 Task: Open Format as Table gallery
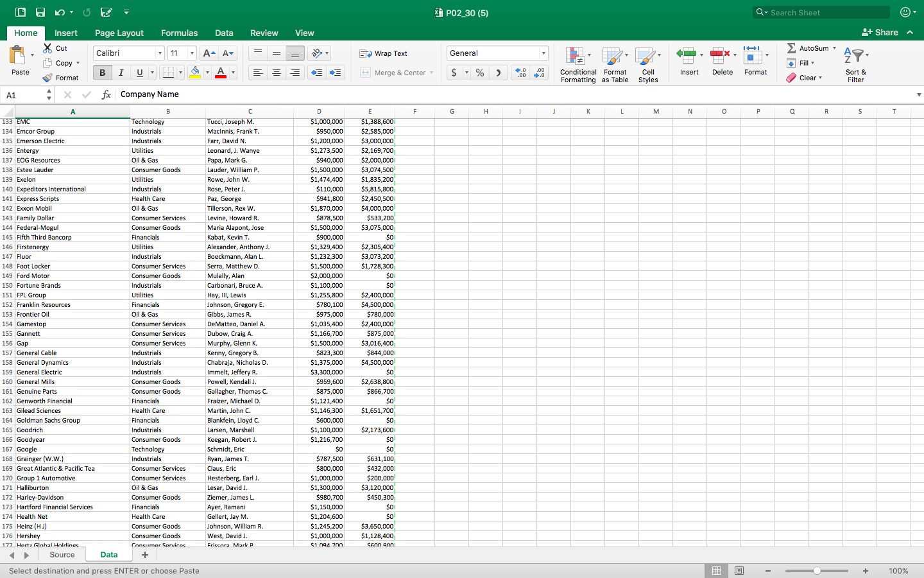(x=615, y=64)
